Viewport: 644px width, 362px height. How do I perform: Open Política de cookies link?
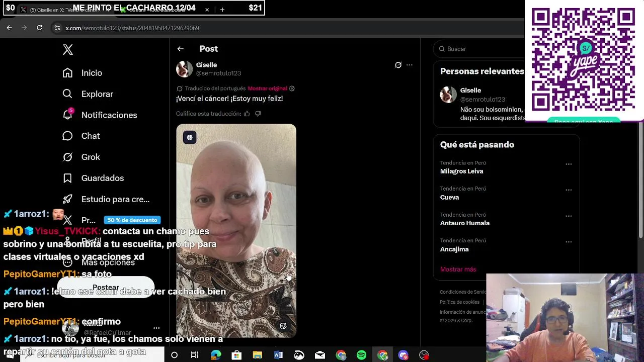[459, 302]
